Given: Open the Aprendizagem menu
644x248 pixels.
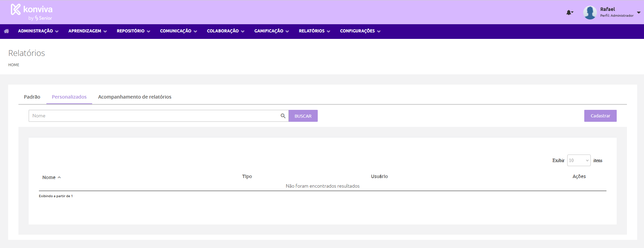Looking at the screenshot, I should click(87, 31).
